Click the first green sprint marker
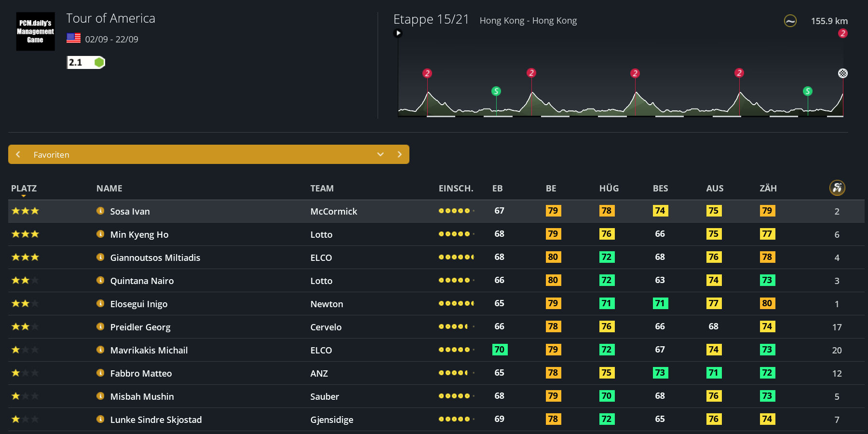868x434 pixels. point(496,91)
